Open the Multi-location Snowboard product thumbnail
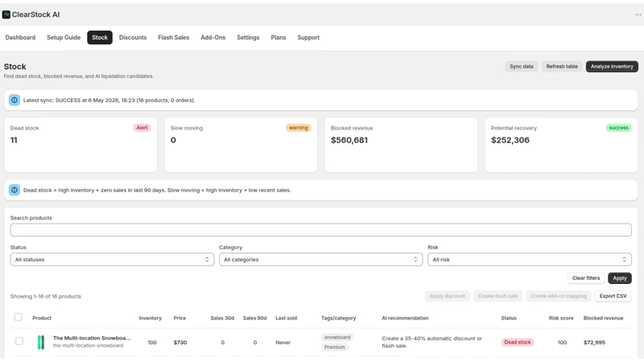The height and width of the screenshot is (362, 644). pos(41,342)
